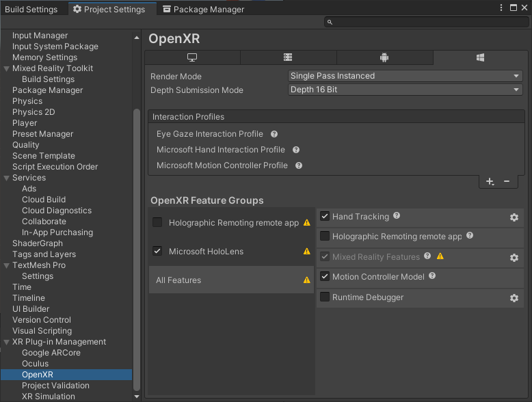Click help icon next to Mixed Reality Features

[x=427, y=256]
